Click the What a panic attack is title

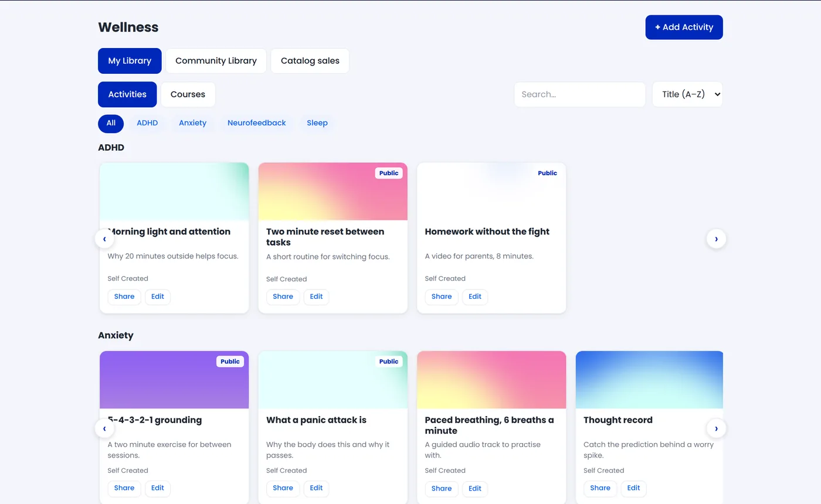click(x=316, y=420)
